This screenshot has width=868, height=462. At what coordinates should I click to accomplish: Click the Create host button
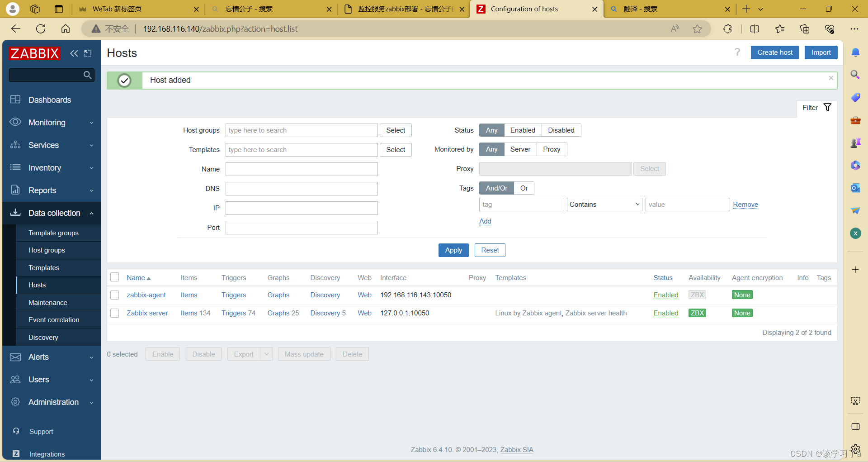tap(775, 52)
